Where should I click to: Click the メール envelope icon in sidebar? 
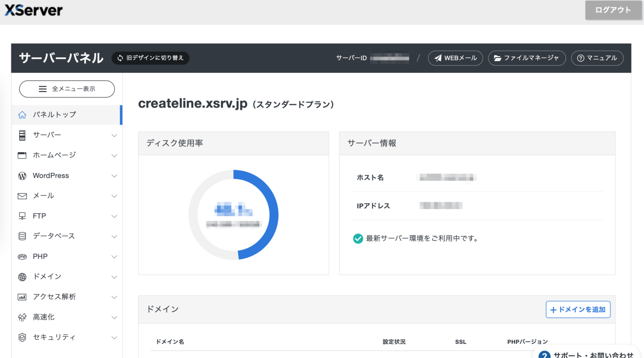point(22,196)
